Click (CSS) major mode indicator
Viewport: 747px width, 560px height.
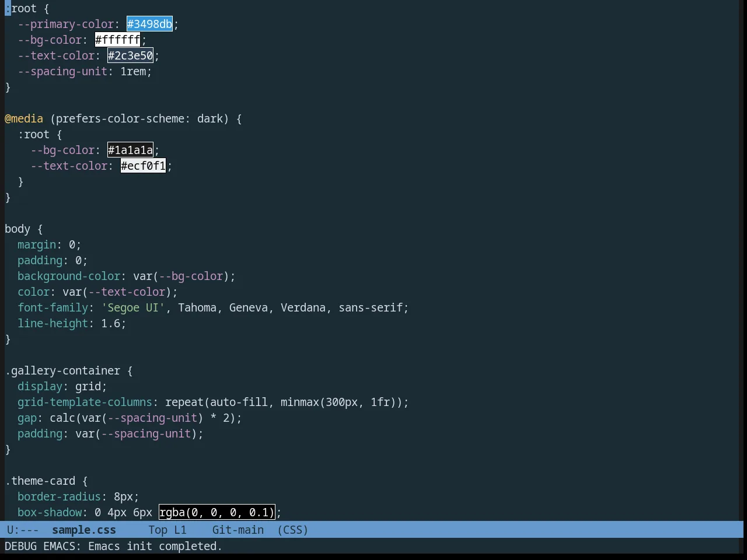293,530
